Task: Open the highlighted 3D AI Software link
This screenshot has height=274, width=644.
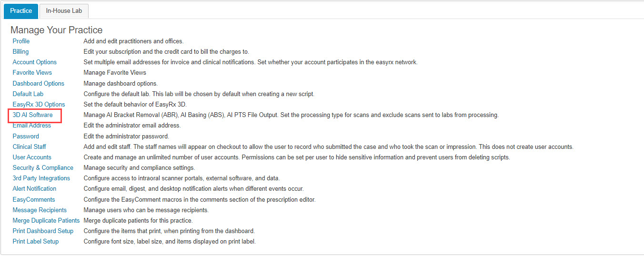Action: (x=32, y=115)
